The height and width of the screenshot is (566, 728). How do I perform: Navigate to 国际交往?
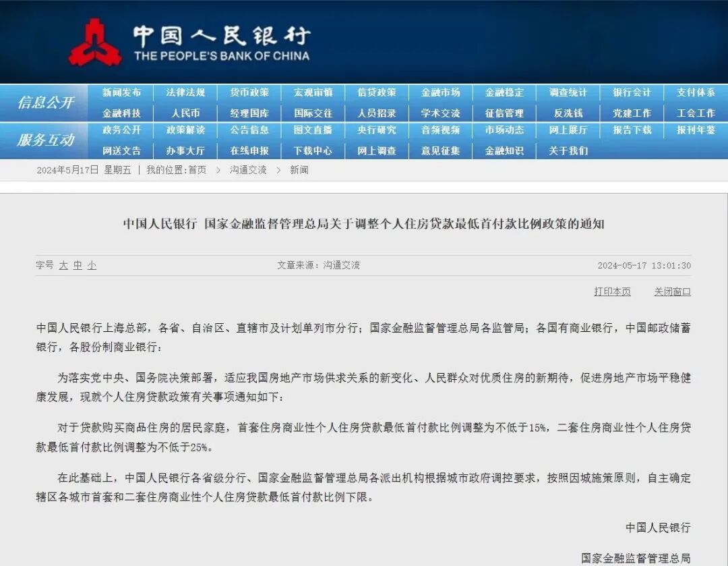tap(313, 113)
